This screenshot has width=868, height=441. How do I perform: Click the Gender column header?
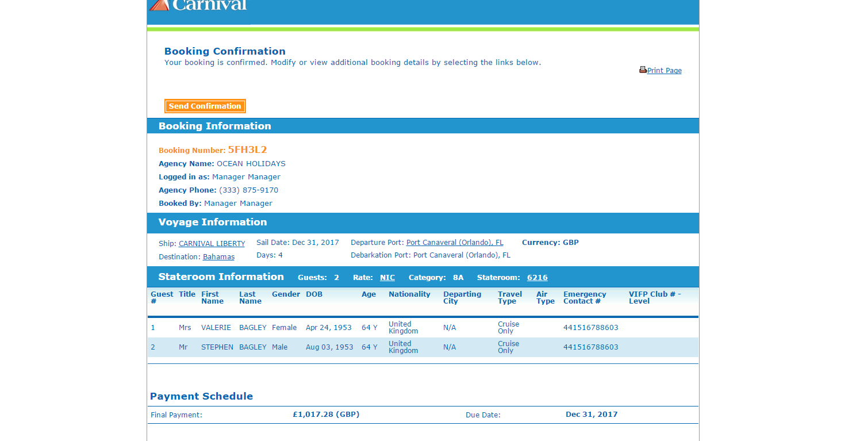(x=286, y=294)
